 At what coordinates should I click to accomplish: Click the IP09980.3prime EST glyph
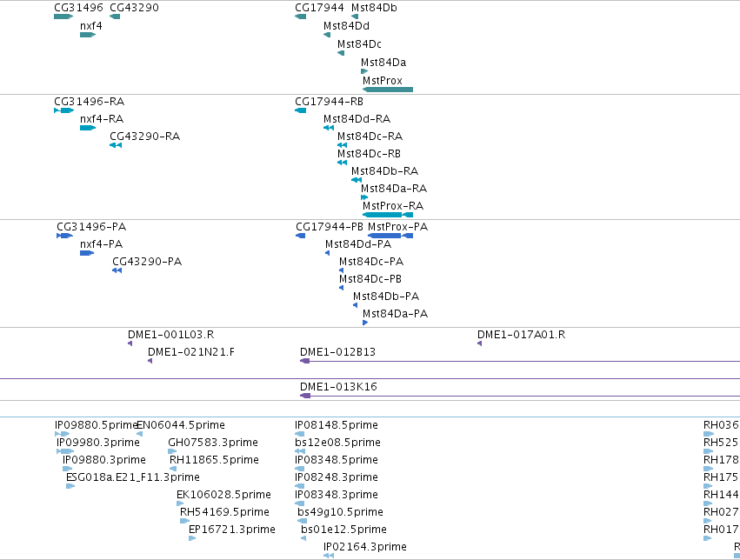point(65,451)
